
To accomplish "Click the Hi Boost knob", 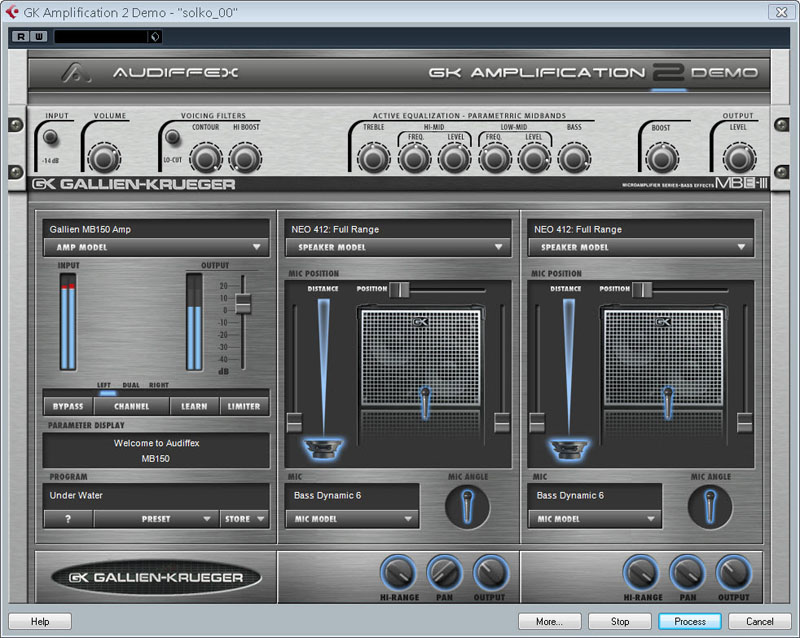I will click(245, 159).
